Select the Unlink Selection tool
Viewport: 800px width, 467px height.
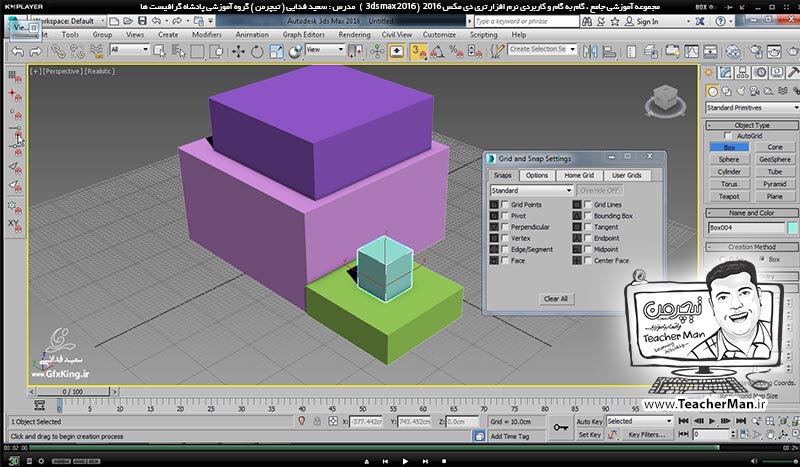coord(77,51)
